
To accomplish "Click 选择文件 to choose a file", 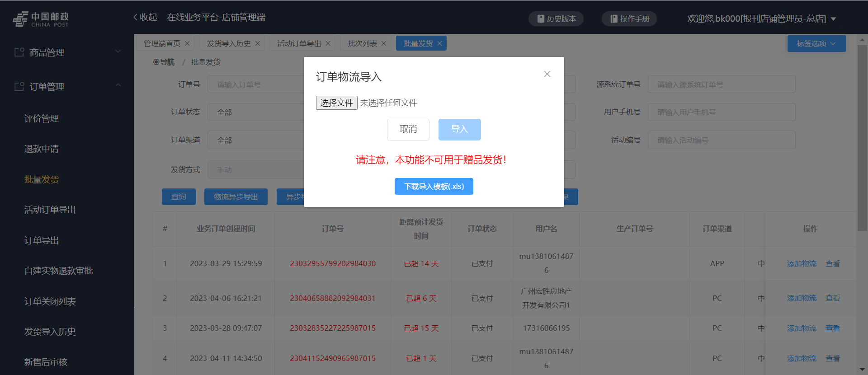I will [337, 103].
